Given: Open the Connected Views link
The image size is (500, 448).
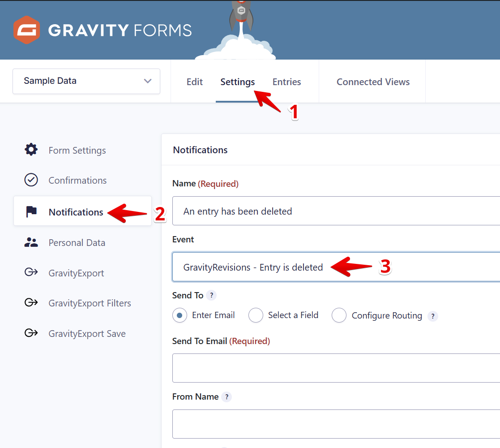Looking at the screenshot, I should click(x=373, y=82).
